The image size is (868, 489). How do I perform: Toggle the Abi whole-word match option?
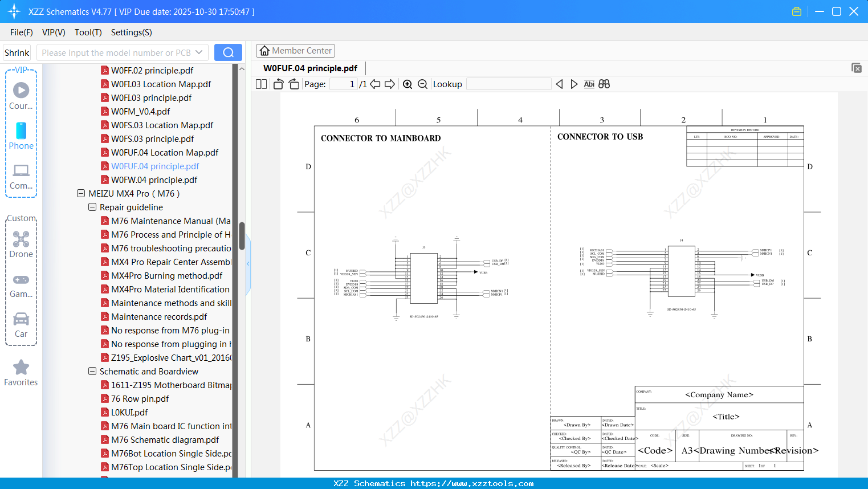(589, 84)
